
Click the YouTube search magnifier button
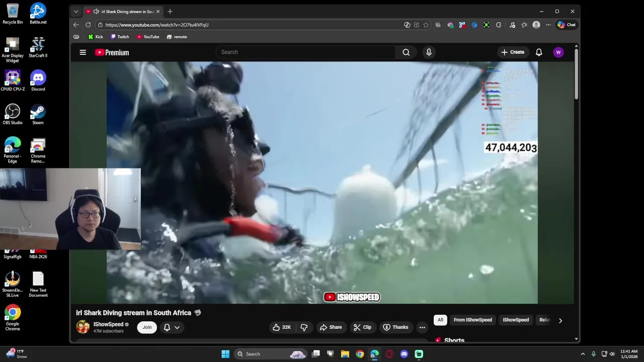click(406, 52)
